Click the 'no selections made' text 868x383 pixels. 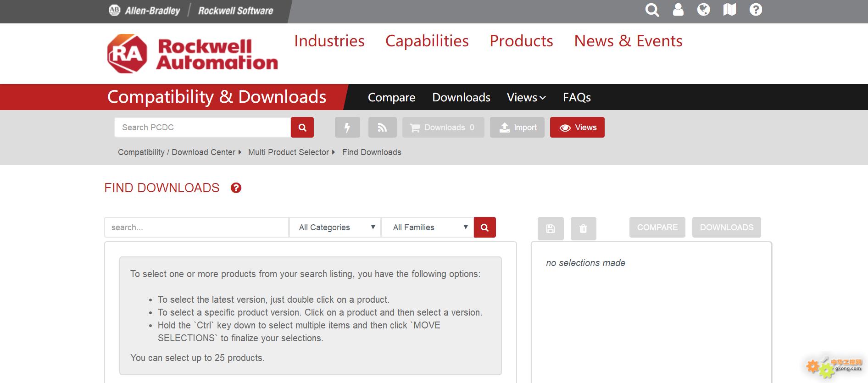[x=585, y=263]
